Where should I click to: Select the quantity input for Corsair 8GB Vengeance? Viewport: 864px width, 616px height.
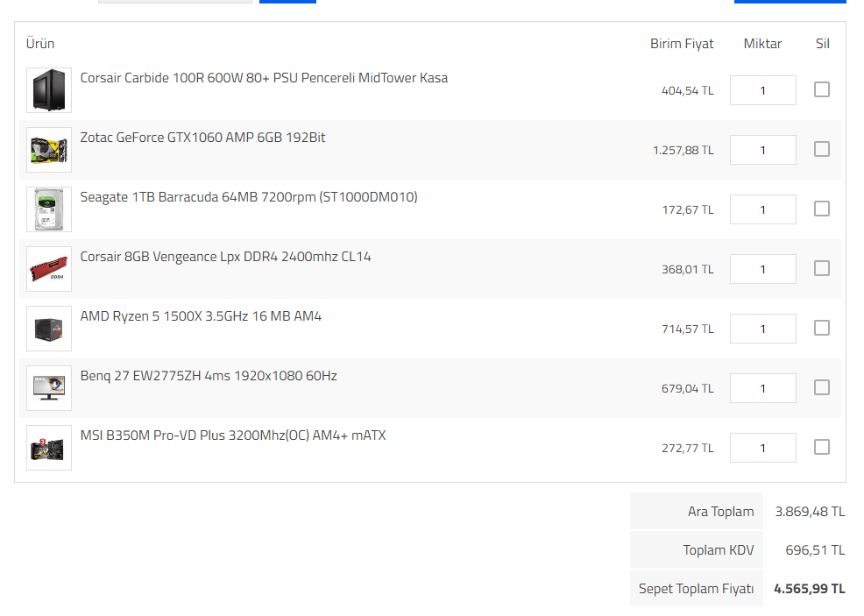coord(762,269)
